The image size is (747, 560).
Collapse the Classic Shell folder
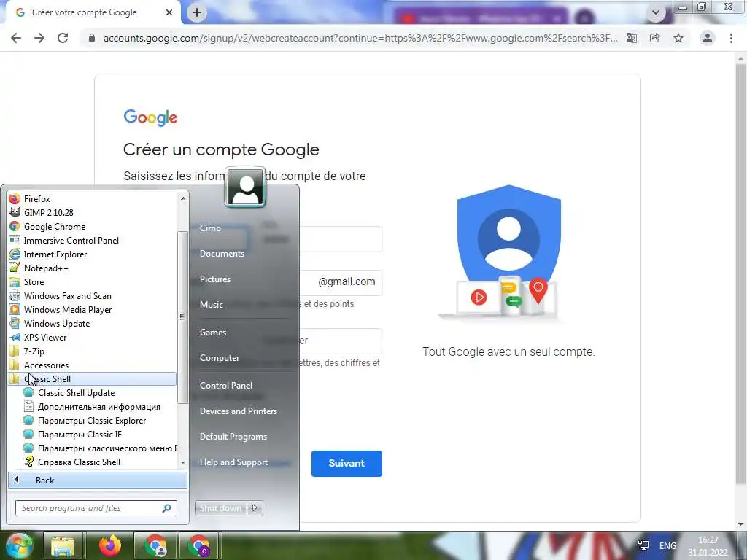pyautogui.click(x=91, y=378)
